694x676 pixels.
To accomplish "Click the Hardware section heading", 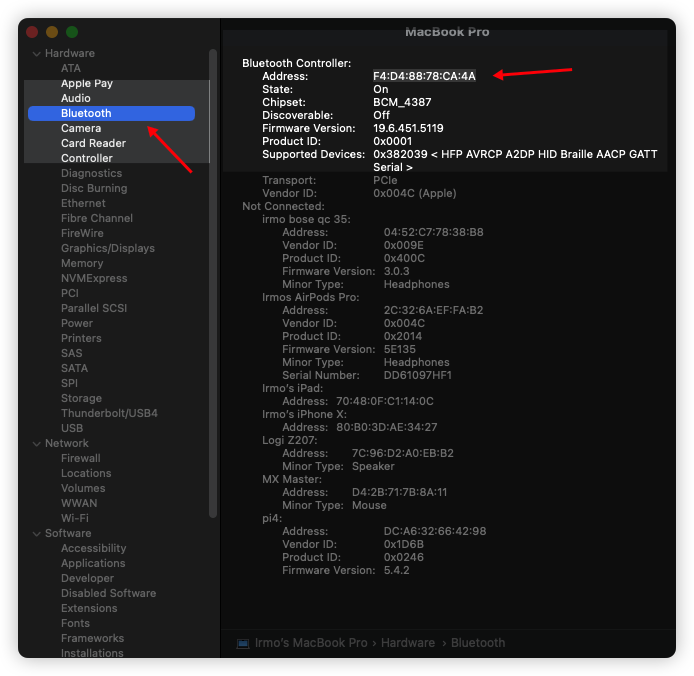I will click(x=70, y=54).
